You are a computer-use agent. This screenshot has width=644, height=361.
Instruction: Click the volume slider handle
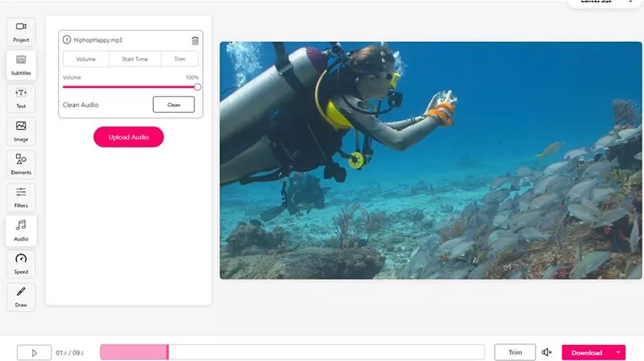click(197, 87)
